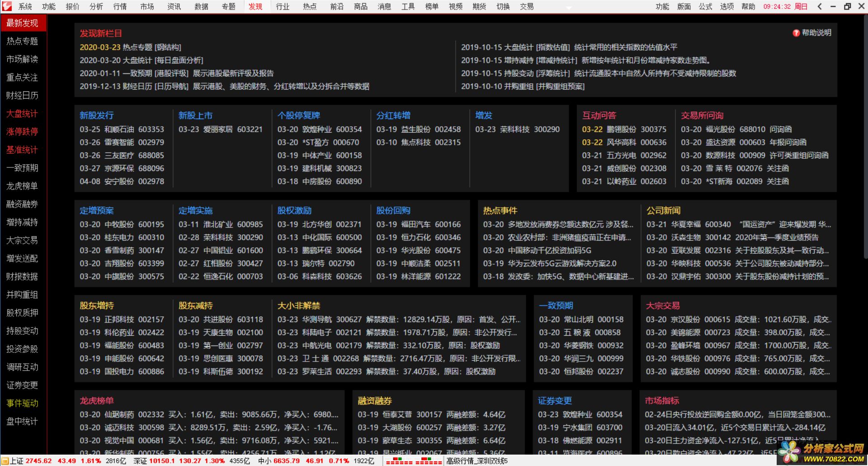Click the 帮助说明 link
868x466 pixels.
(816, 33)
